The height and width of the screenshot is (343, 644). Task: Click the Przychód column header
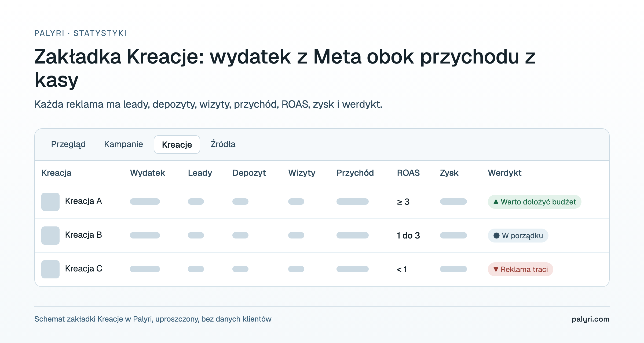(355, 173)
